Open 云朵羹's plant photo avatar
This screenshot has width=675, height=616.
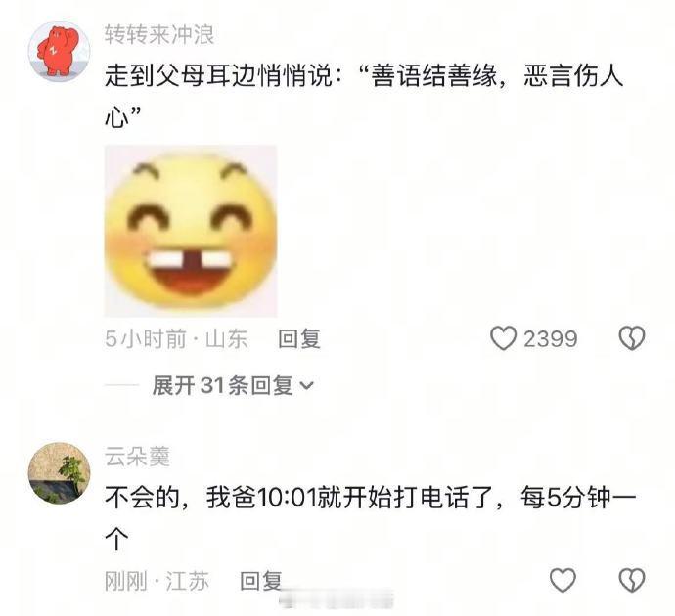click(60, 473)
